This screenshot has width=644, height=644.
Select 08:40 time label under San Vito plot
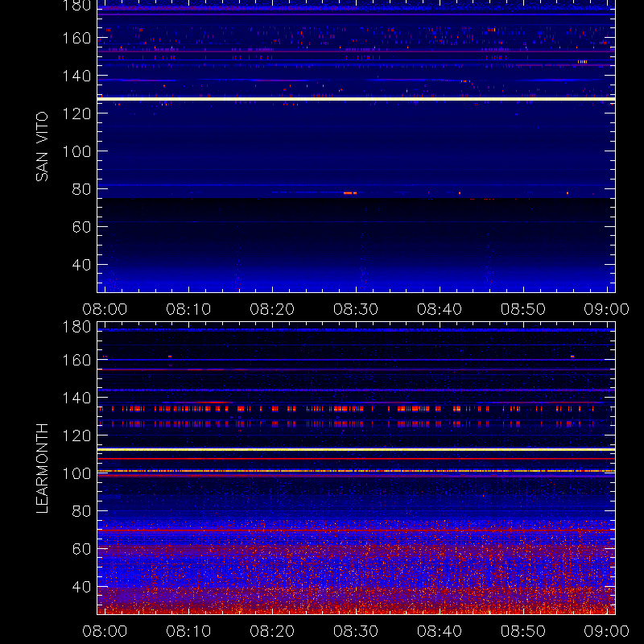pos(440,309)
